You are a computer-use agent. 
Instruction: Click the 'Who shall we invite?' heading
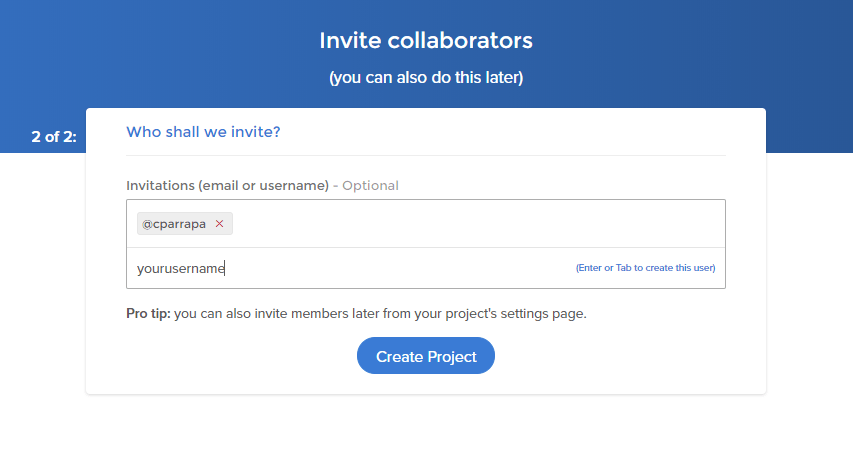pyautogui.click(x=203, y=132)
